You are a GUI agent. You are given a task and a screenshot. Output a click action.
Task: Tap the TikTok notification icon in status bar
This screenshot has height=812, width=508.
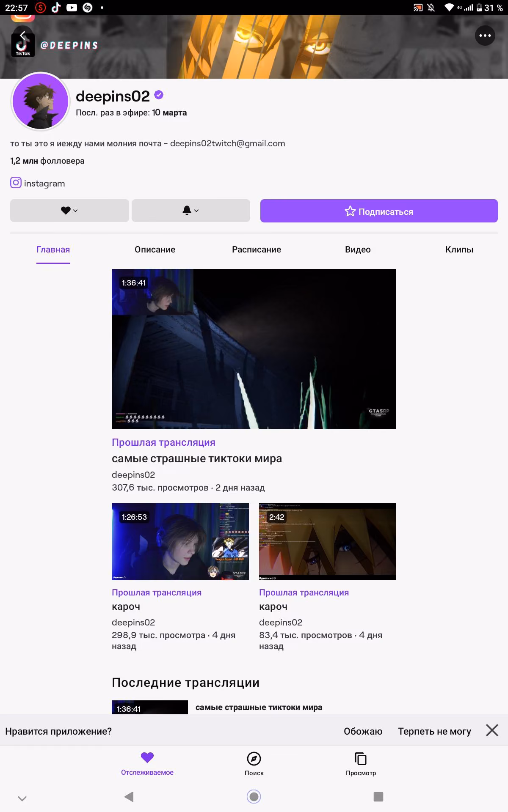tap(56, 8)
